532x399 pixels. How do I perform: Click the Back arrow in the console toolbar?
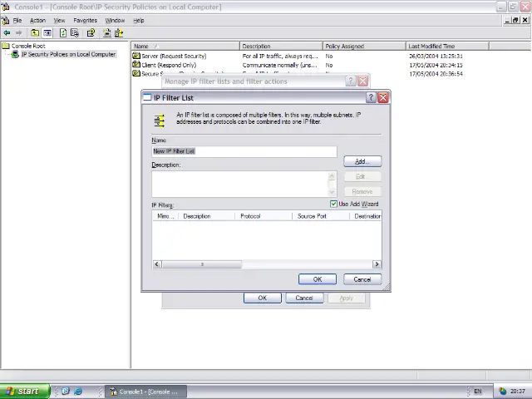pyautogui.click(x=7, y=33)
